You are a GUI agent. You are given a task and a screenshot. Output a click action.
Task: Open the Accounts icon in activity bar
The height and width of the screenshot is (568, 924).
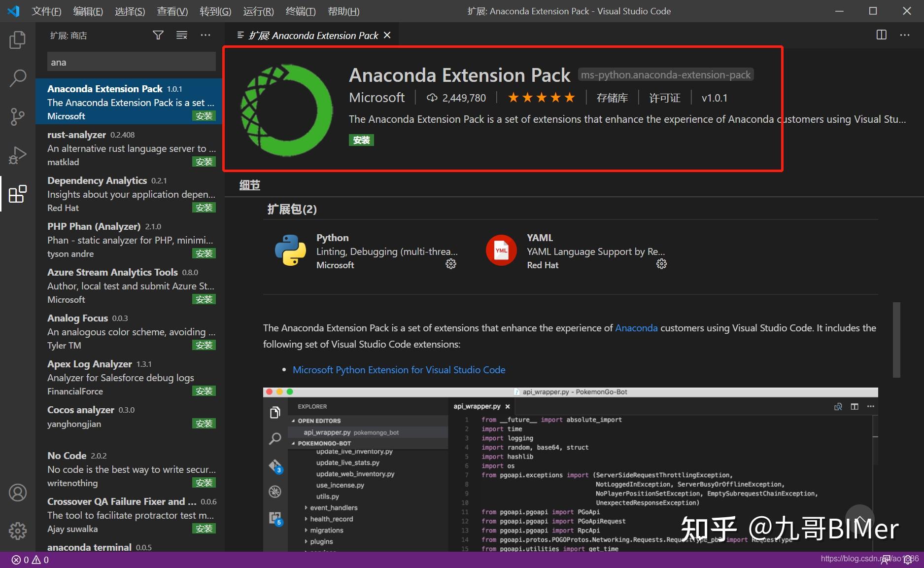pyautogui.click(x=17, y=493)
